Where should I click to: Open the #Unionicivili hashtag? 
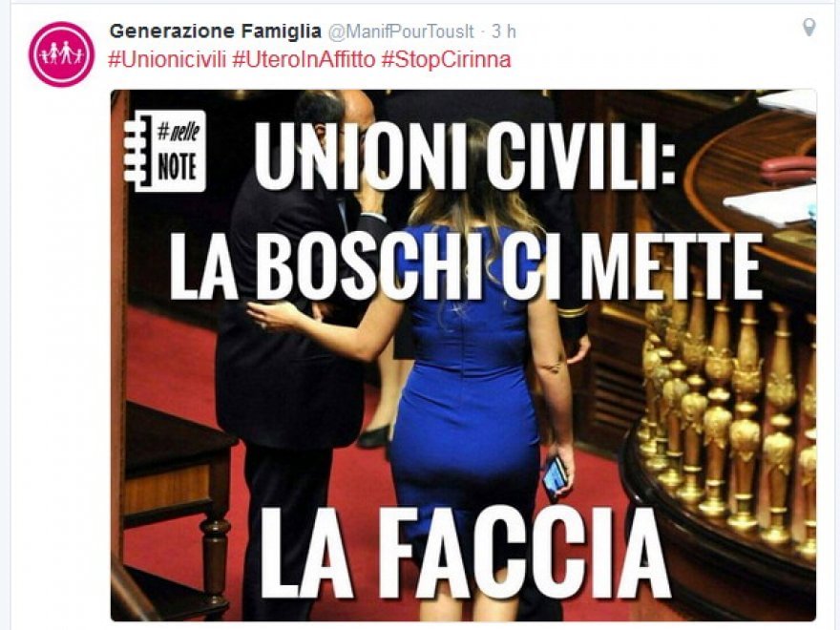[x=167, y=59]
